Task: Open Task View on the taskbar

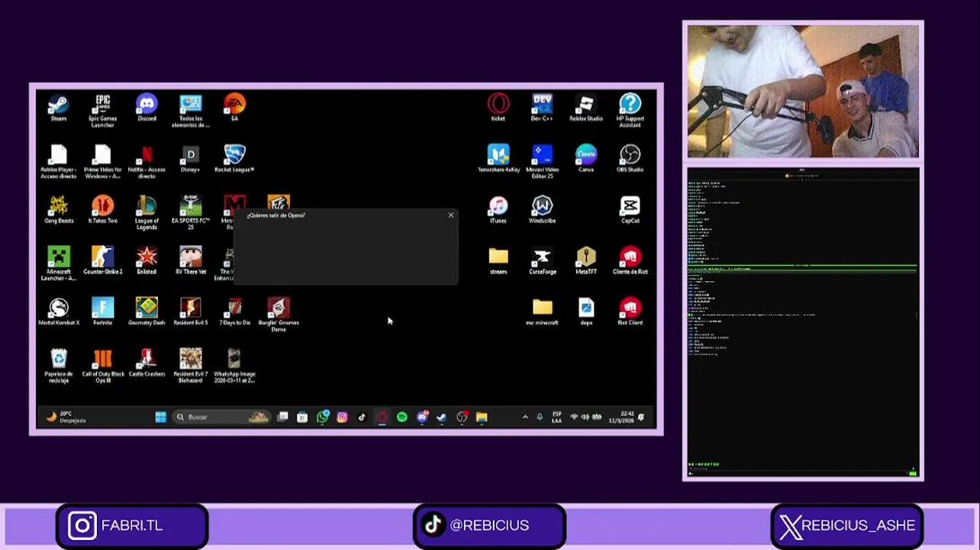Action: (x=282, y=417)
